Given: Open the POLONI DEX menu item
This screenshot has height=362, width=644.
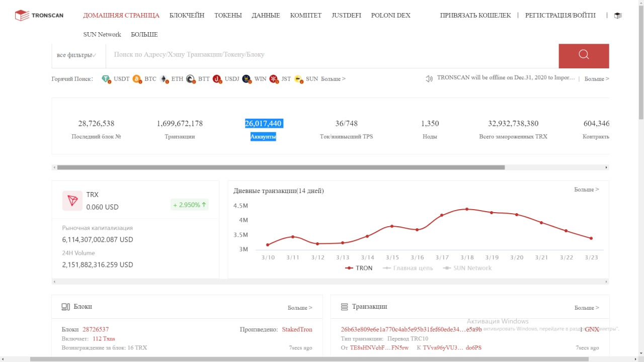Looking at the screenshot, I should (x=390, y=16).
